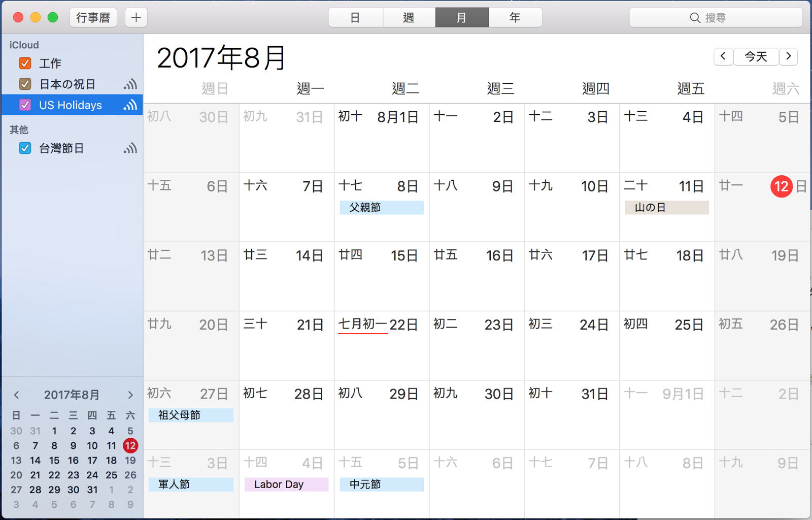The height and width of the screenshot is (520, 812).
Task: Disable the US Holidays calendar checkbox
Action: click(25, 105)
